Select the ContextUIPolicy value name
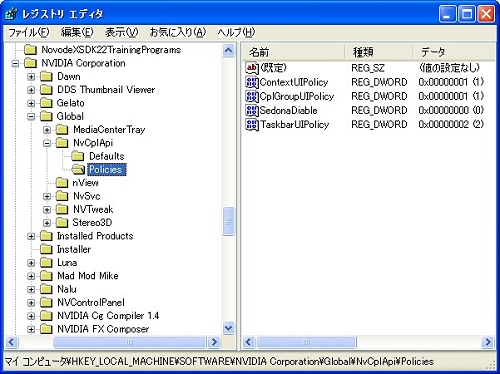Image resolution: width=500 pixels, height=374 pixels. (294, 82)
